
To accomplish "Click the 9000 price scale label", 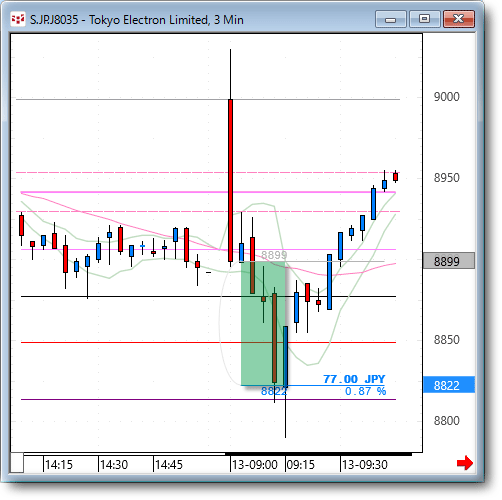I will 447,97.
